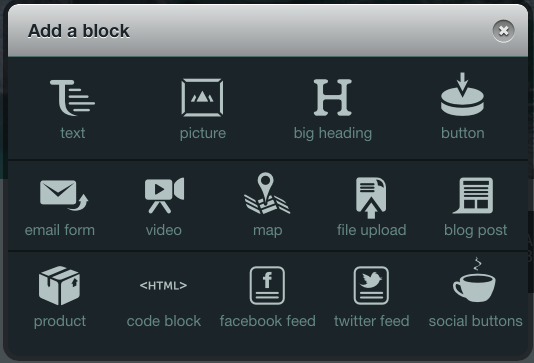The width and height of the screenshot is (534, 363).
Task: Insert a picture block via its icon
Action: (202, 98)
